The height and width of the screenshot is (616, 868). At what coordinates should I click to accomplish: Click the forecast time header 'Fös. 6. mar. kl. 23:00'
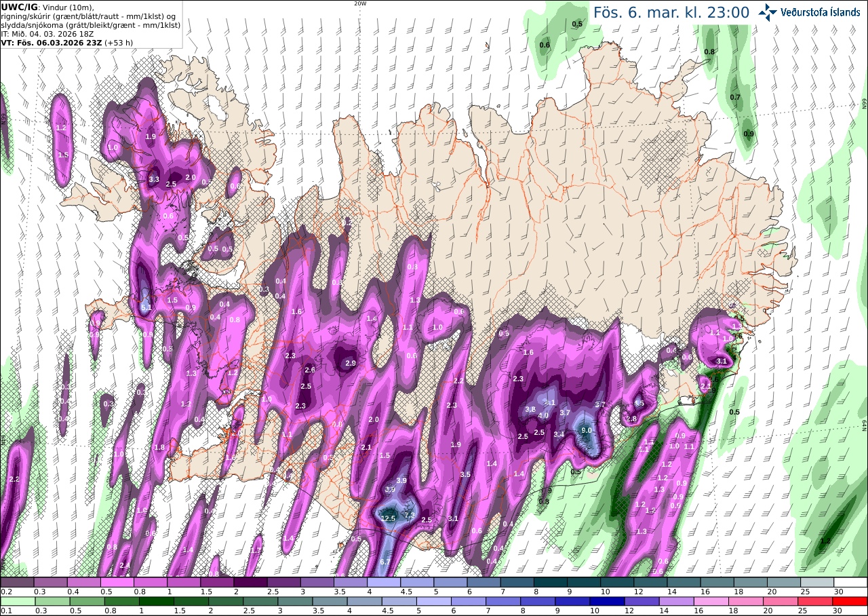(x=671, y=12)
